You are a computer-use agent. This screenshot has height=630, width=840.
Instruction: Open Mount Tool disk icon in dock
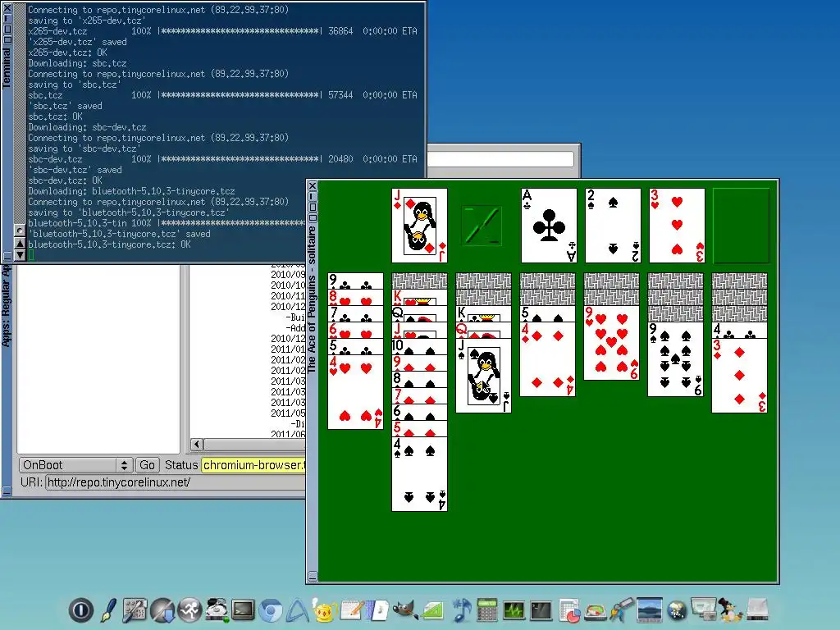click(217, 610)
